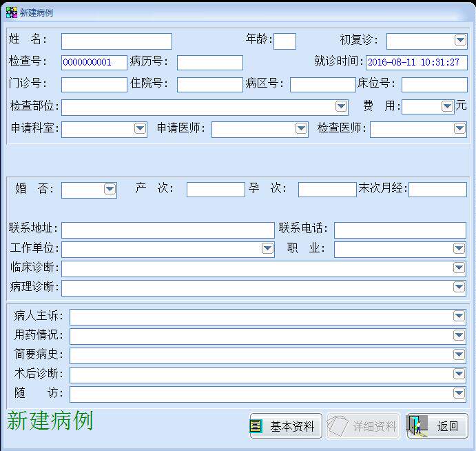Click the 病区号 input field
The height and width of the screenshot is (451, 476).
pos(323,85)
